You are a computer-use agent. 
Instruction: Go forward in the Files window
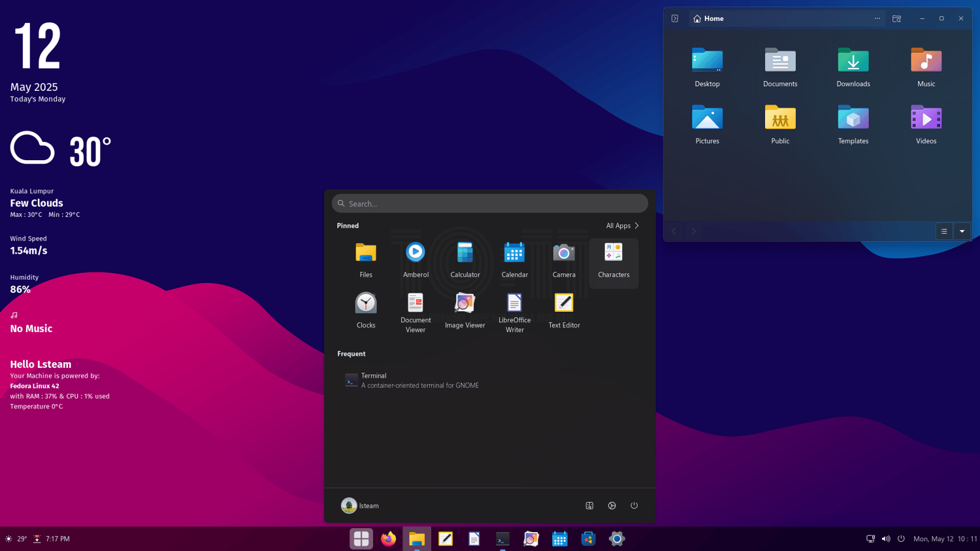pyautogui.click(x=694, y=231)
